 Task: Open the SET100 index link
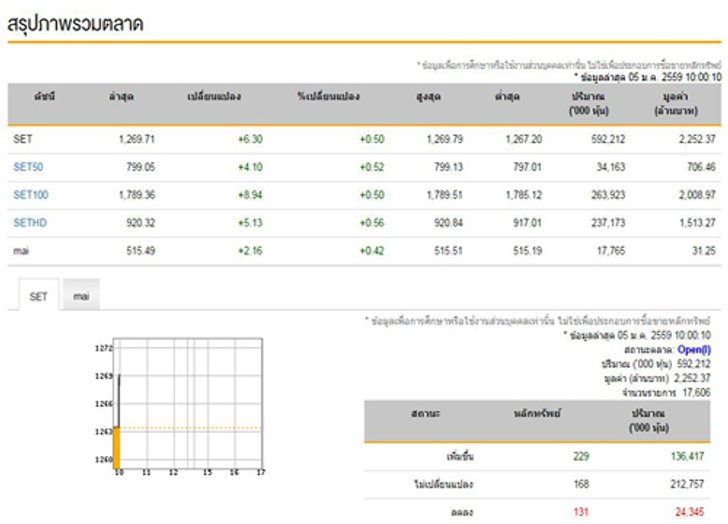[x=31, y=194]
